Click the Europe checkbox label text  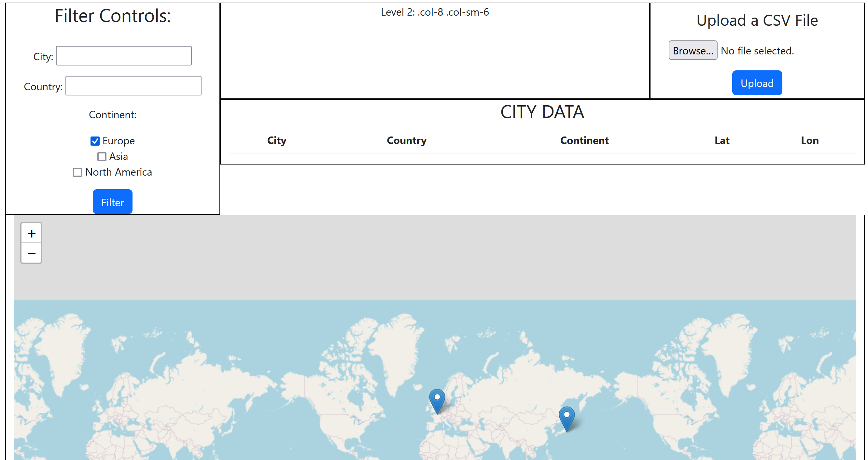pos(118,141)
